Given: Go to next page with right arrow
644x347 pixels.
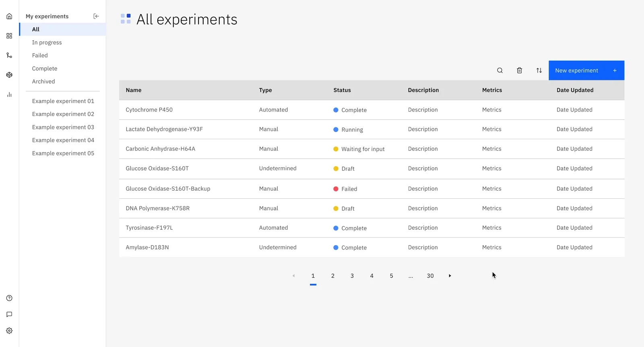Looking at the screenshot, I should [x=450, y=276].
